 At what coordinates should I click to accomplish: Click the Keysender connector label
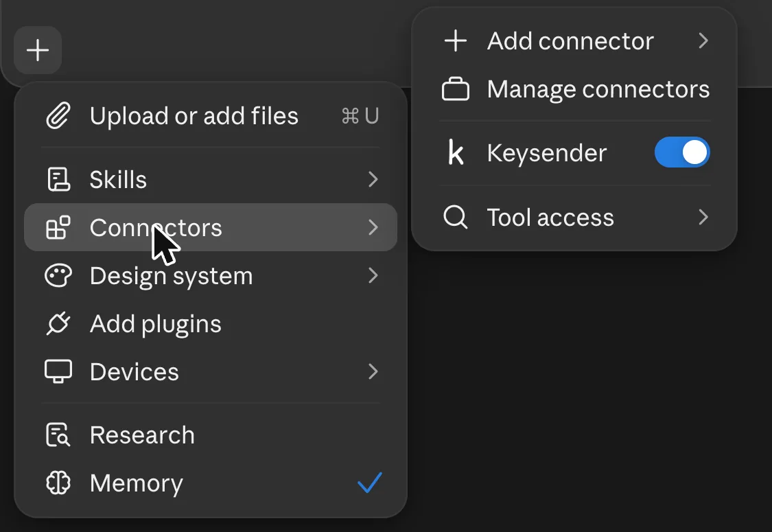pyautogui.click(x=546, y=152)
